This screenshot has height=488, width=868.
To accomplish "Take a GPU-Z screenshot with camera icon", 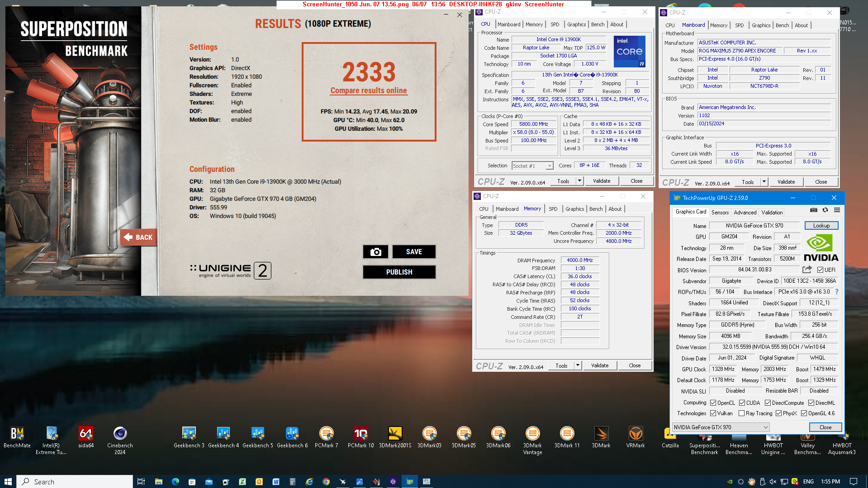I will pos(814,210).
